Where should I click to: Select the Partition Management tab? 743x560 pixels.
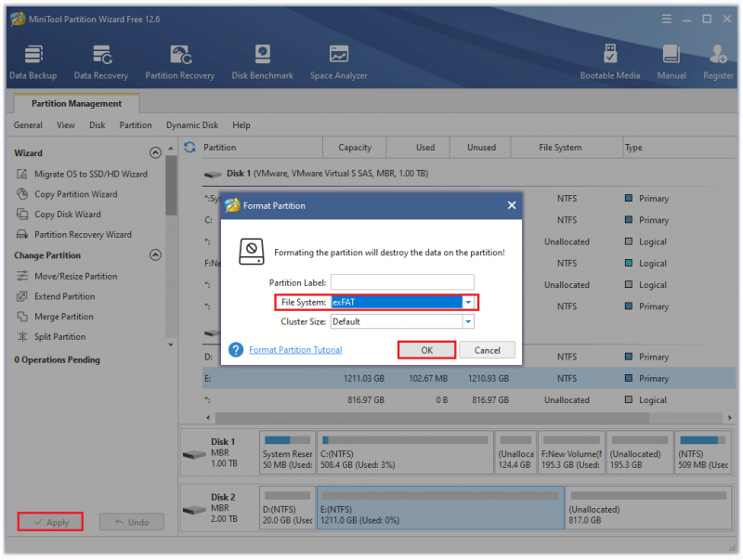(x=76, y=103)
